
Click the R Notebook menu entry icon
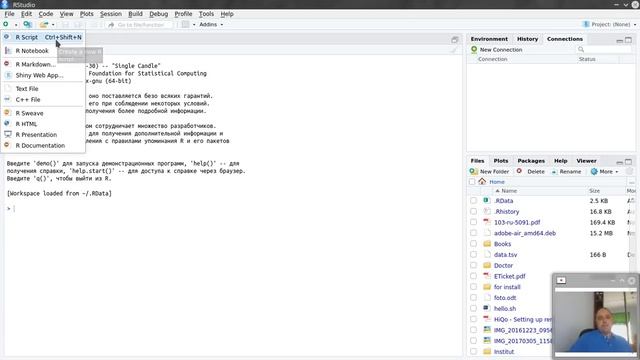coord(8,51)
